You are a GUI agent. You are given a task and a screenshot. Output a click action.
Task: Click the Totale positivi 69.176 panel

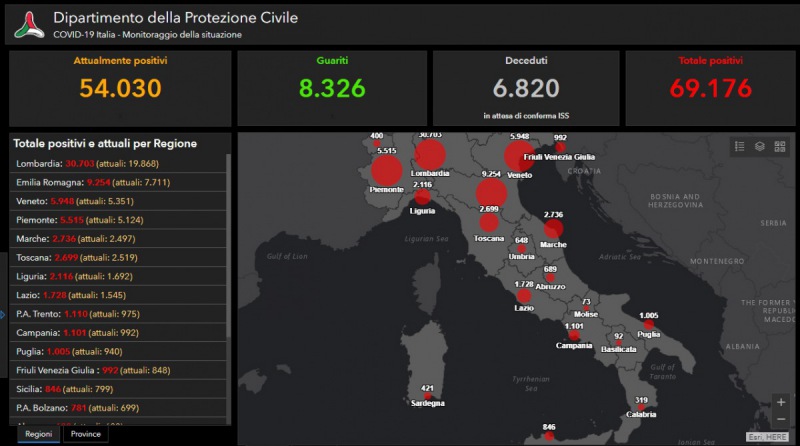pyautogui.click(x=709, y=88)
